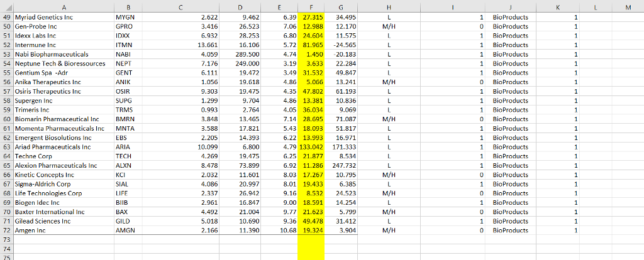Click ticker cell MYGN
This screenshot has width=644, height=260.
pos(128,17)
